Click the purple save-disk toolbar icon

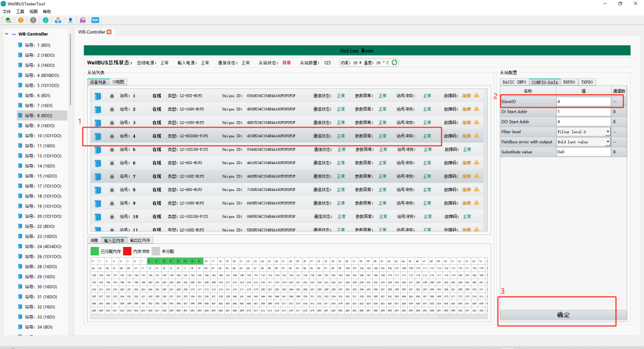[x=82, y=20]
